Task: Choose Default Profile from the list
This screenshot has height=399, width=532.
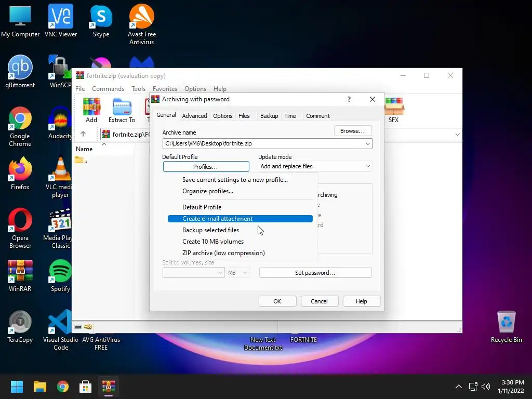Action: pos(240,207)
